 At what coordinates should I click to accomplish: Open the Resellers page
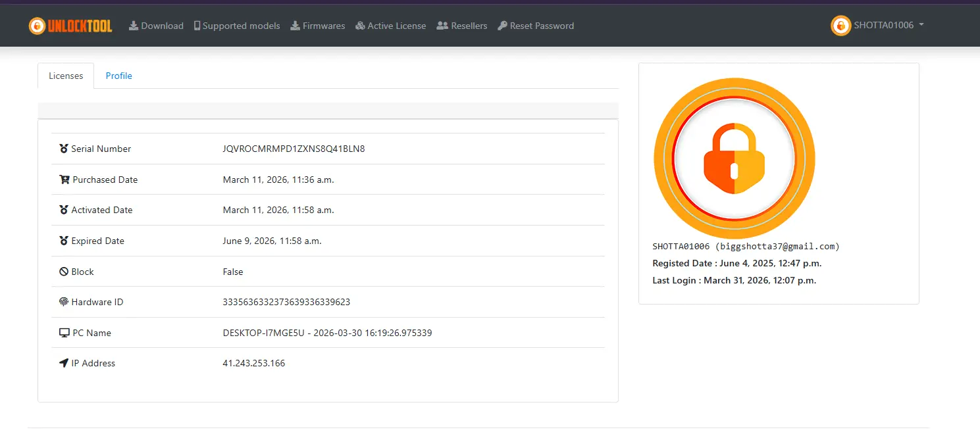coord(462,26)
